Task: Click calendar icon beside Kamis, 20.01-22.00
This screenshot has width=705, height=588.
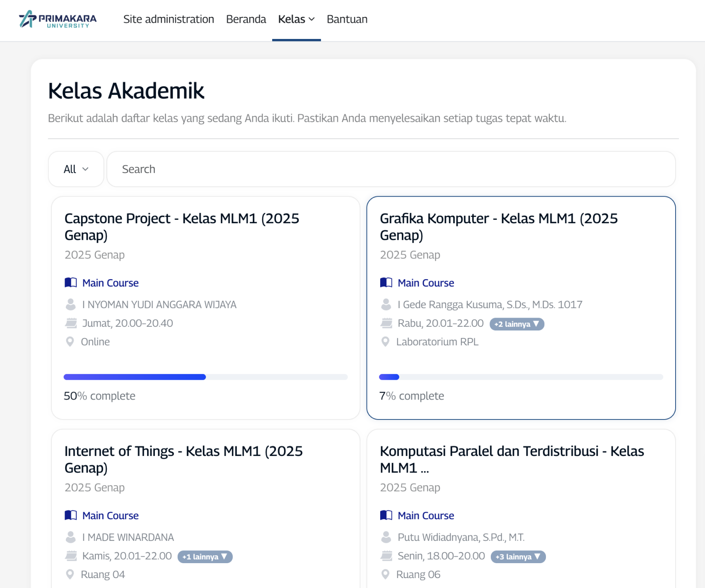Action: click(x=71, y=556)
